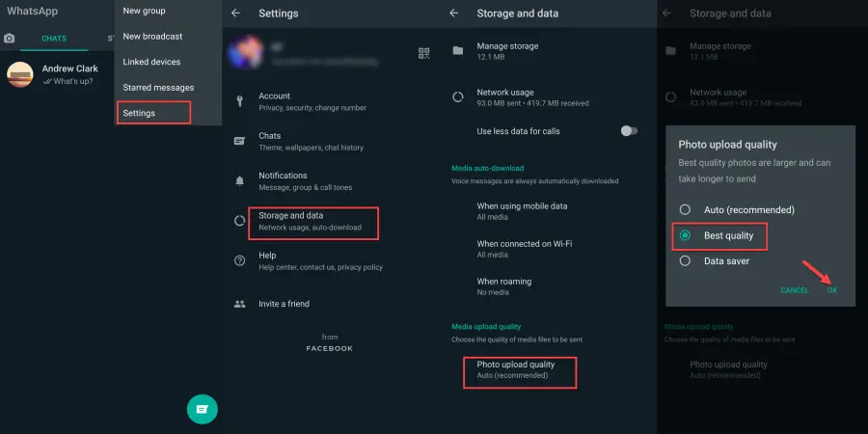Click the dimmed back arrow behind the dialog
Image resolution: width=868 pixels, height=434 pixels.
point(666,13)
